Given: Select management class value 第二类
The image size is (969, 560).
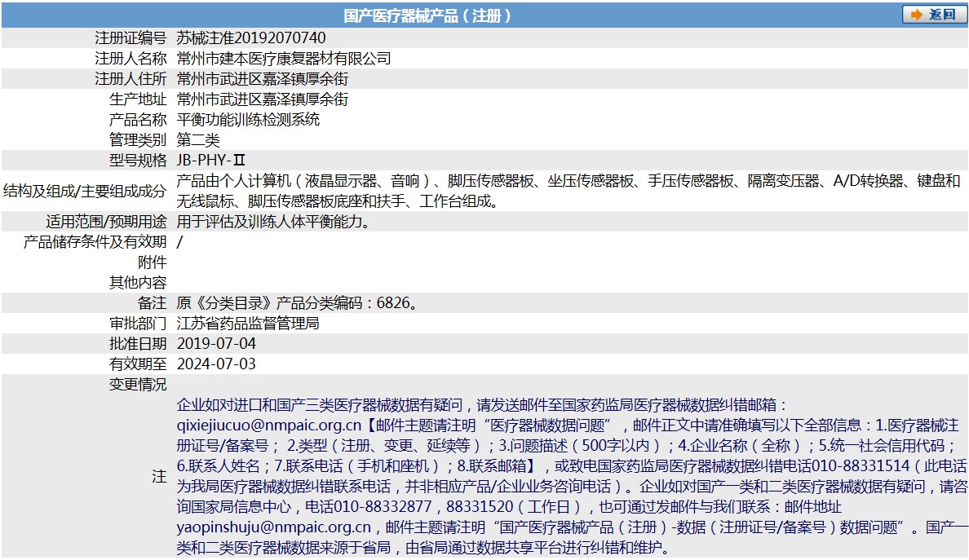Looking at the screenshot, I should pyautogui.click(x=197, y=139).
